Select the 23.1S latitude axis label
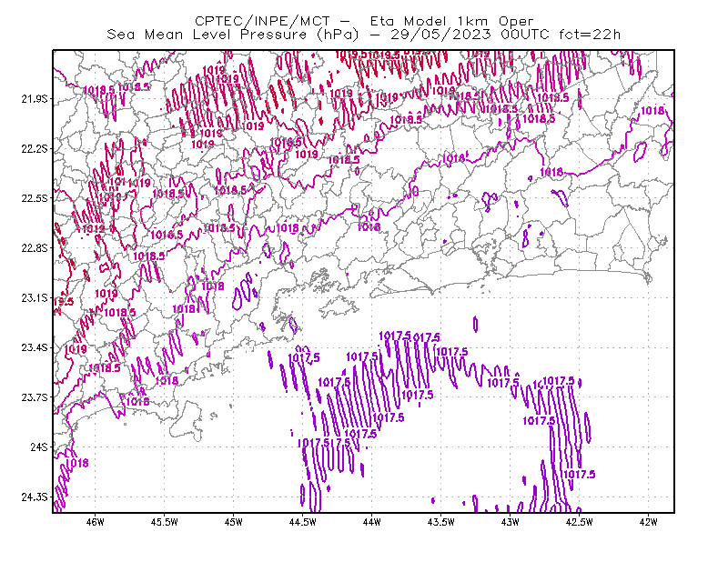728x562 pixels. click(x=35, y=297)
